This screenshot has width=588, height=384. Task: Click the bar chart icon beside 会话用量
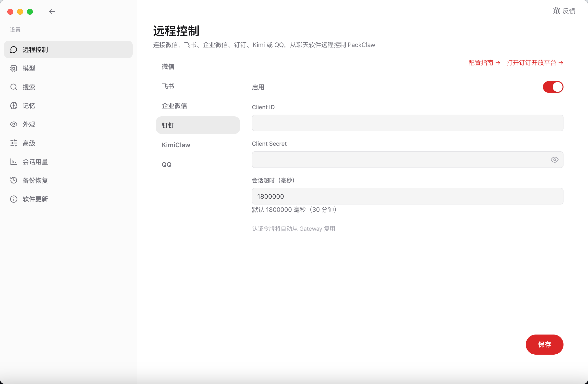(x=13, y=162)
